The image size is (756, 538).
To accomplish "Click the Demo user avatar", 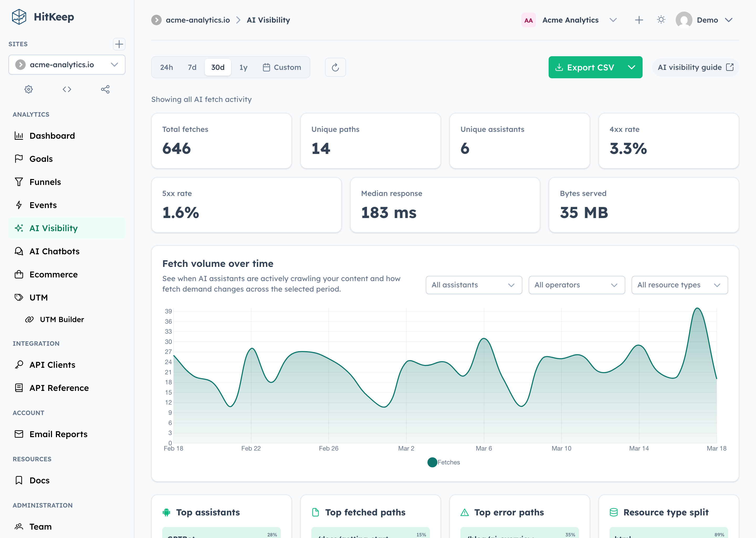I will click(684, 20).
